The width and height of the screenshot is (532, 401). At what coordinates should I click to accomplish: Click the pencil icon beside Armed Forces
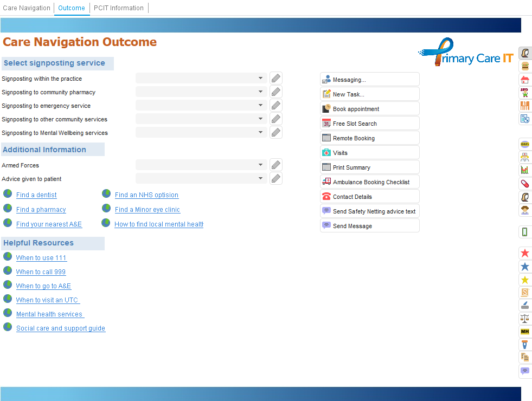click(276, 165)
